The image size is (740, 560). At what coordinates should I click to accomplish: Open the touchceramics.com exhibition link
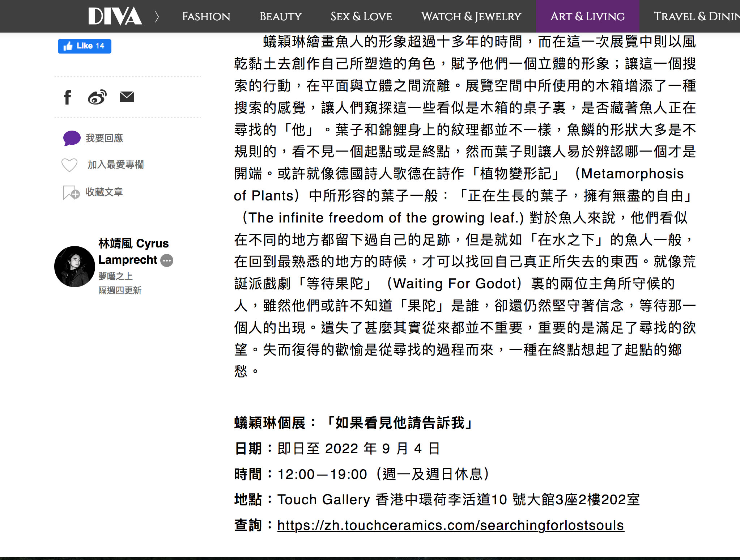450,525
